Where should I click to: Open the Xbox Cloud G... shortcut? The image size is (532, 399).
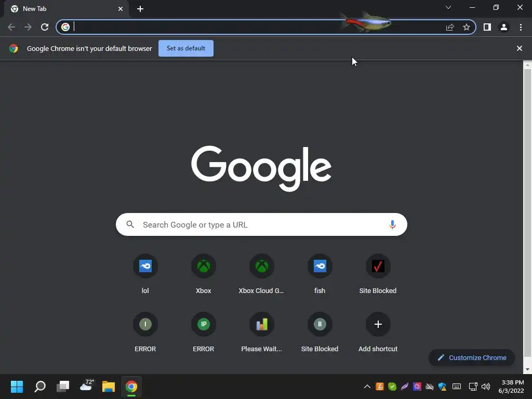(x=262, y=274)
